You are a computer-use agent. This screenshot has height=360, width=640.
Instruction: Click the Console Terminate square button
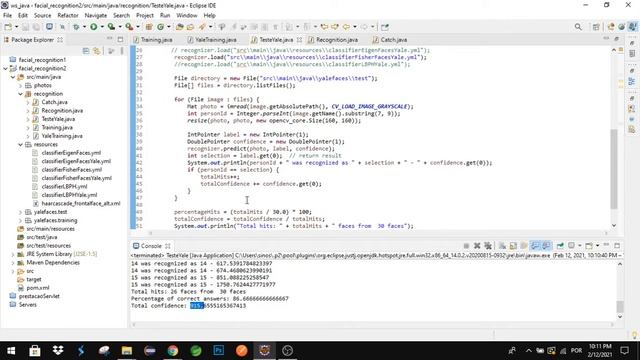[466, 246]
